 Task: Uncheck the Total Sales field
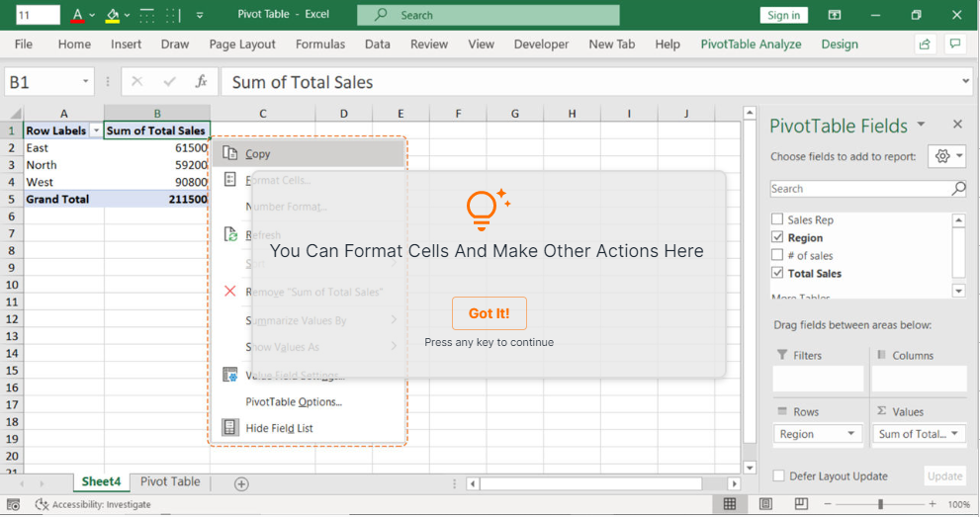777,273
